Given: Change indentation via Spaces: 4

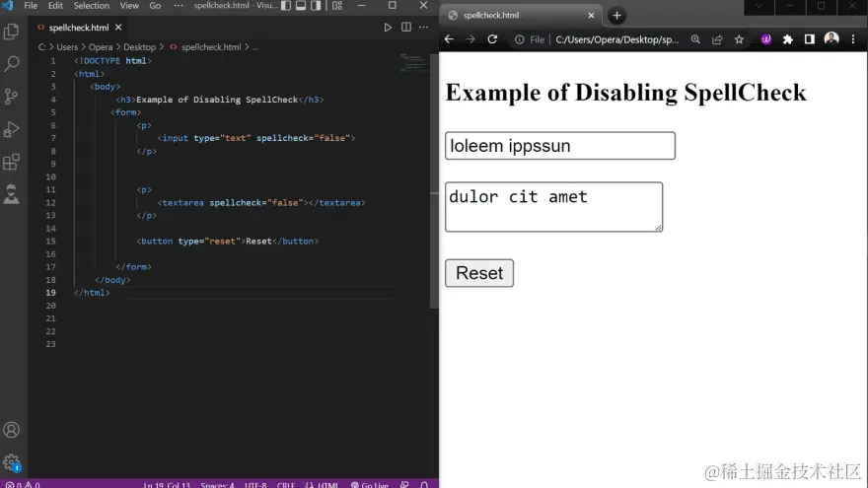Looking at the screenshot, I should (x=217, y=484).
